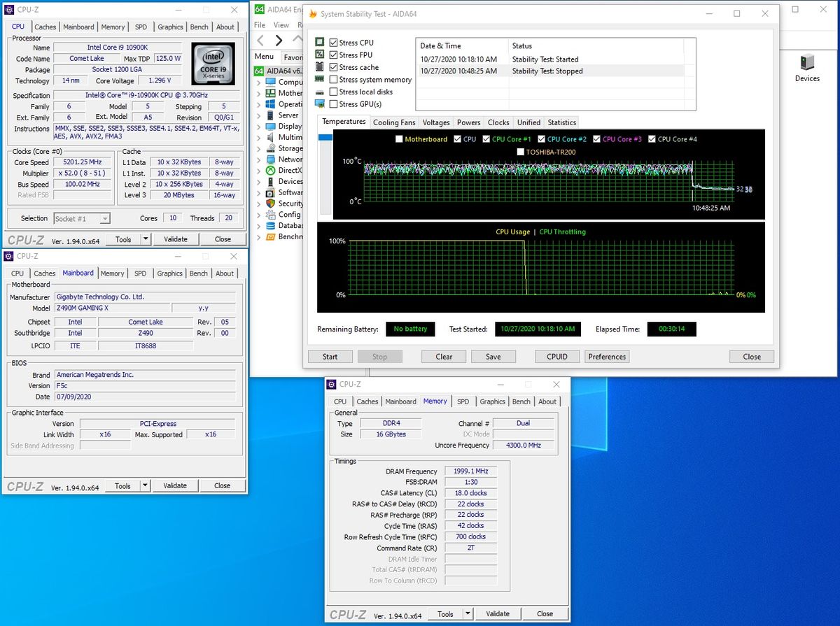Click the Software icon in AIDA64 tree
Viewport: 840px width, 626px height.
coord(271,192)
